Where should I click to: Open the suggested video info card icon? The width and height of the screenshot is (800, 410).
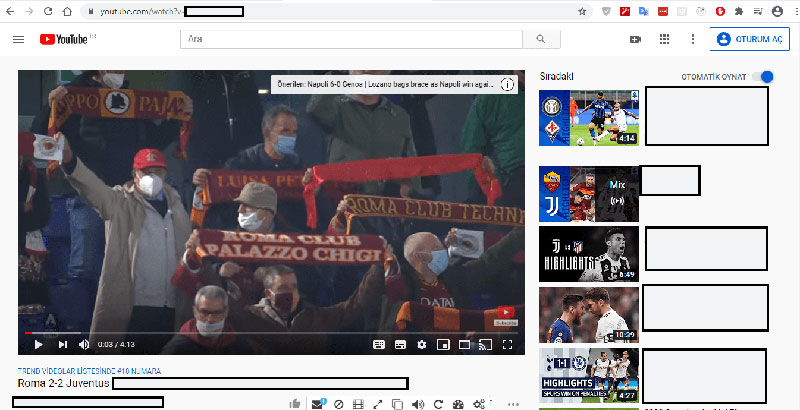tap(507, 85)
